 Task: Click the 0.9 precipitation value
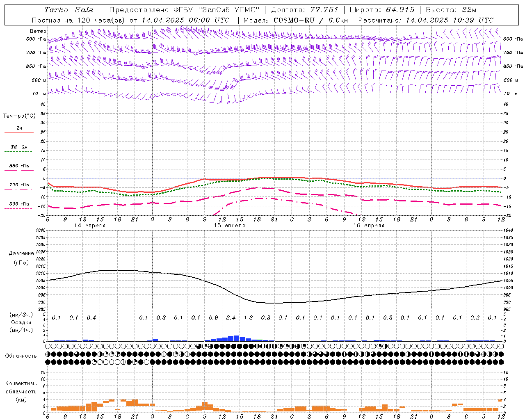[213, 317]
